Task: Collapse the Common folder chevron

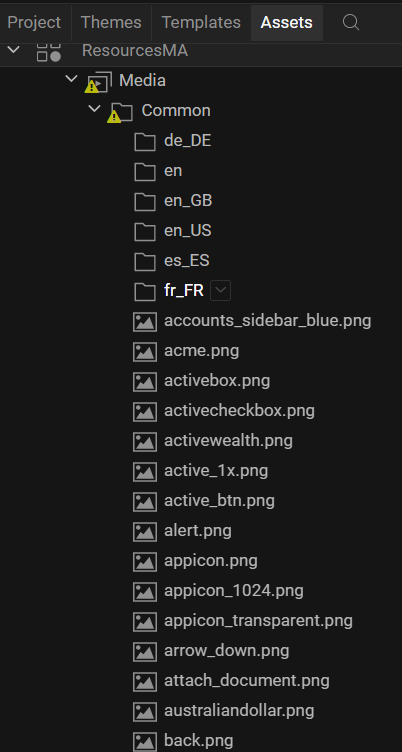Action: tap(94, 108)
